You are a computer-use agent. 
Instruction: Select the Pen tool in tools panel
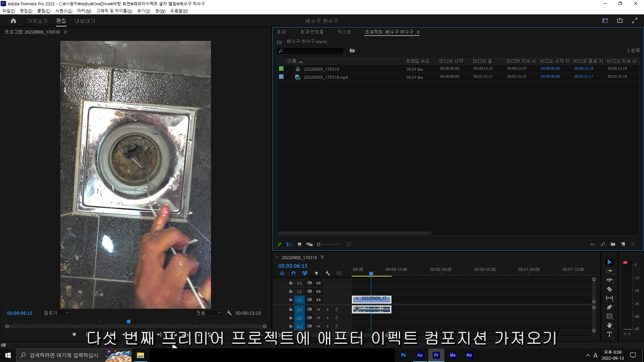click(609, 307)
